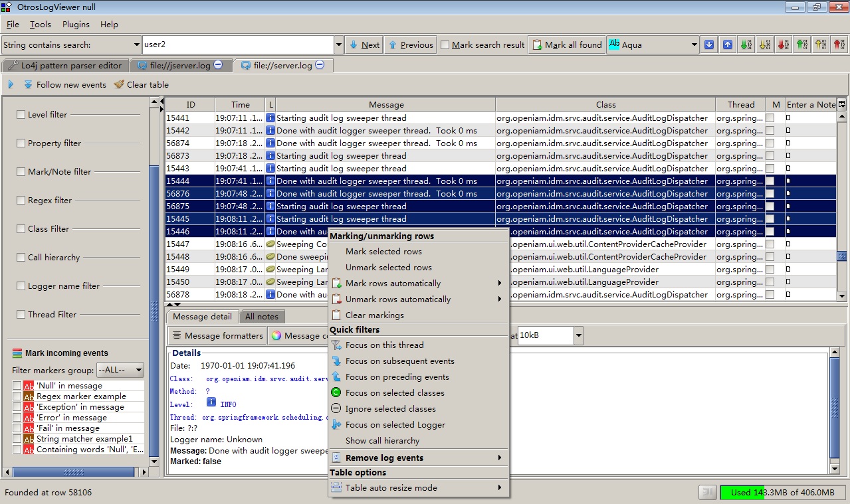850x504 pixels.
Task: Click the blue down arrow next-marked button
Action: click(709, 44)
